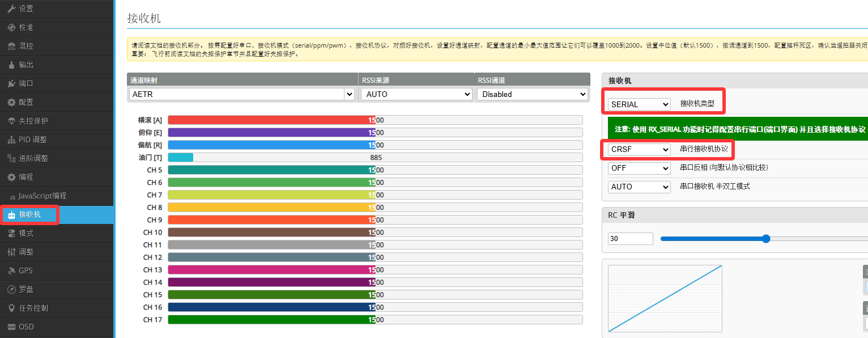Image resolution: width=868 pixels, height=338 pixels.
Task: Open the 混控 mixer icon
Action: 11,46
